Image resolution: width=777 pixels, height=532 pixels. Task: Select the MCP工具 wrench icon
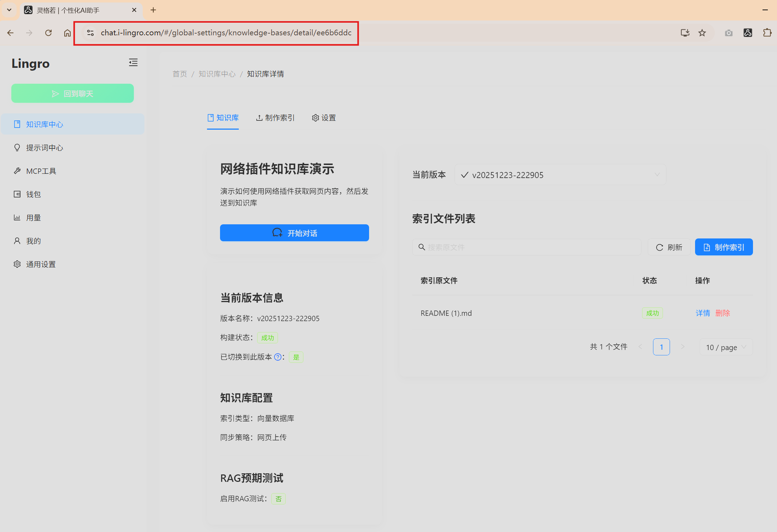[17, 171]
